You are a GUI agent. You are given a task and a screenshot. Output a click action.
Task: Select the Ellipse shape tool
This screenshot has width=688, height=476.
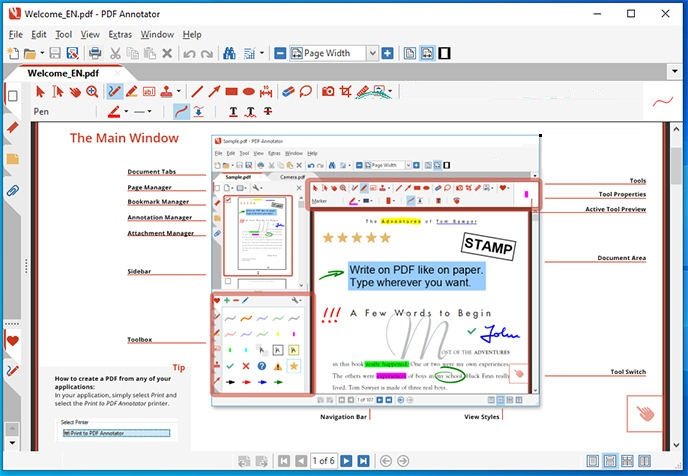click(249, 92)
